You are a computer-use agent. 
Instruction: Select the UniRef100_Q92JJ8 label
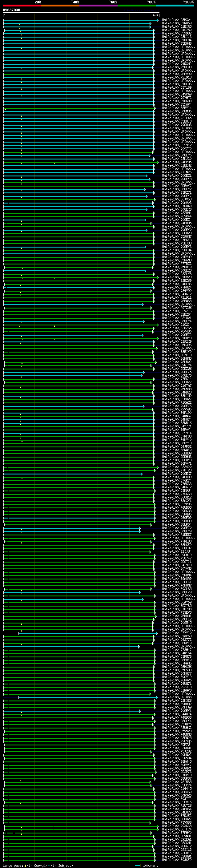click(x=176, y=687)
